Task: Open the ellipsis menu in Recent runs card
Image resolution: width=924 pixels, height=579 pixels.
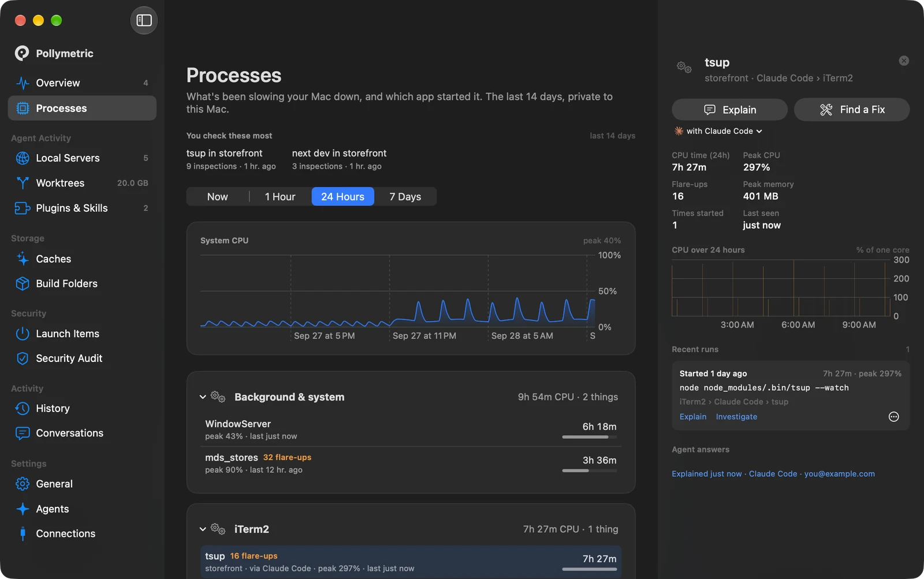Action: click(x=893, y=417)
